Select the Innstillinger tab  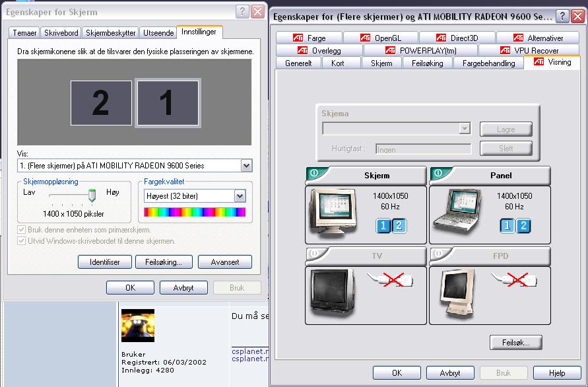tap(199, 32)
